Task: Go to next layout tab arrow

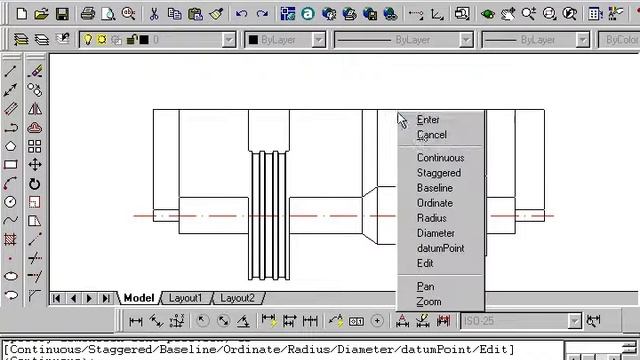Action: click(89, 298)
